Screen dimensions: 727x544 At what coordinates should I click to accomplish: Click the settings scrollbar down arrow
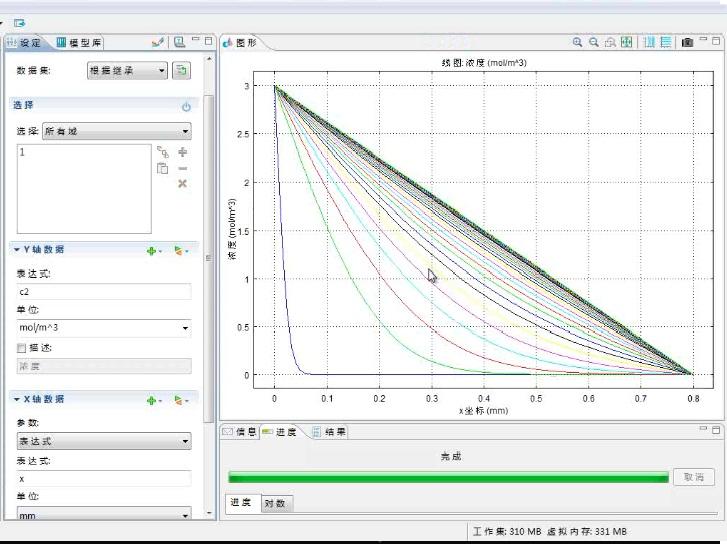tap(209, 513)
